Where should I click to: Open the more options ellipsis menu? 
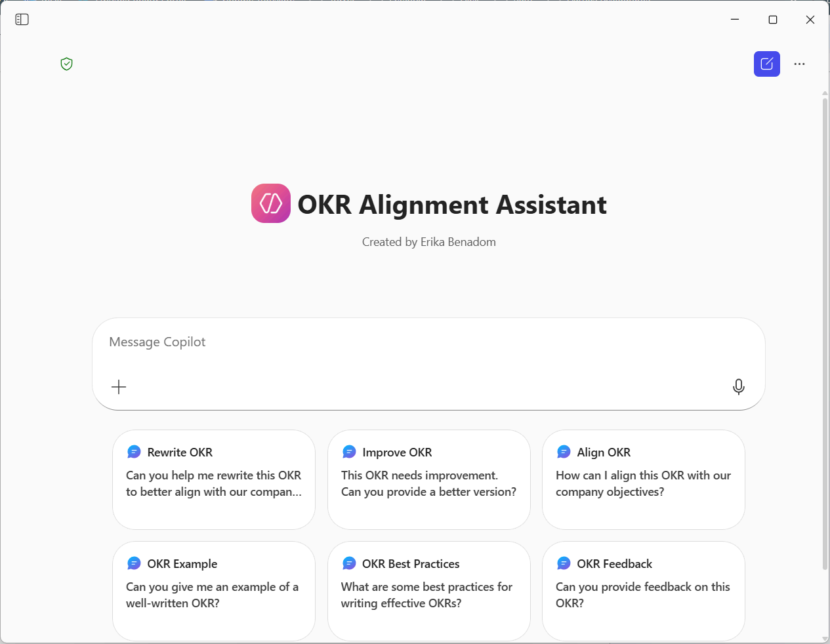pos(799,64)
